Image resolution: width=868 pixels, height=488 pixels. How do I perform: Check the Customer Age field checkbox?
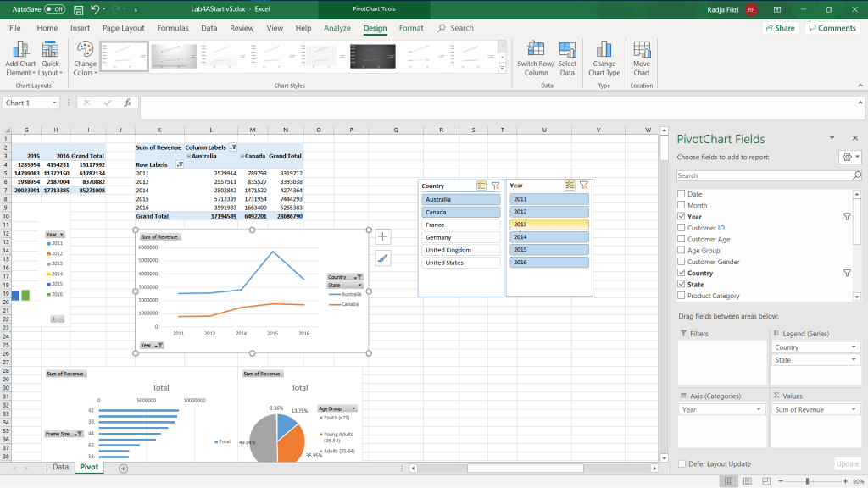[682, 240]
